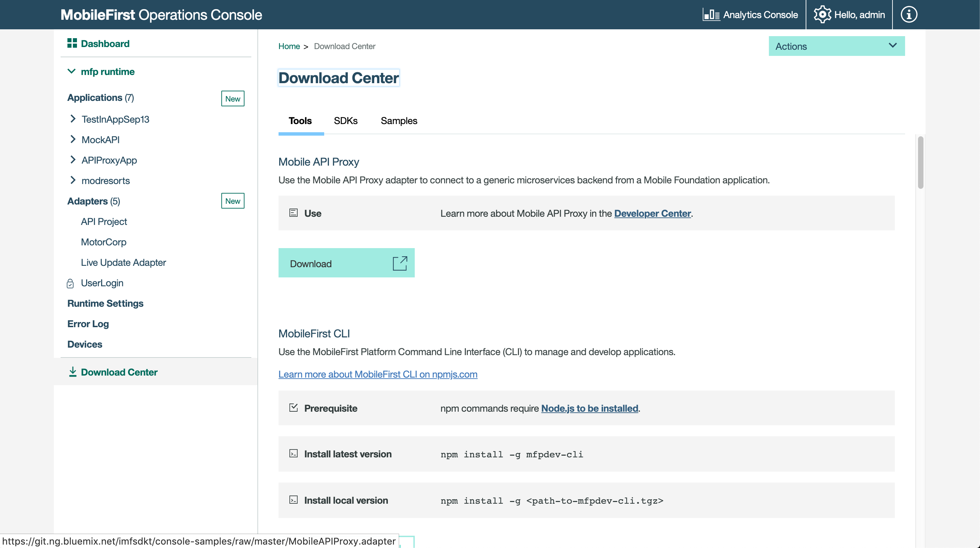The width and height of the screenshot is (980, 548).
Task: Expand the TestInAppSep13 application
Action: tap(73, 119)
